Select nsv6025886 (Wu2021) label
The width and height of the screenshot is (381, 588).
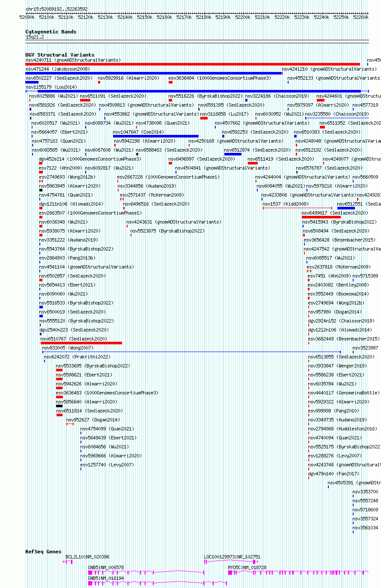click(x=54, y=96)
